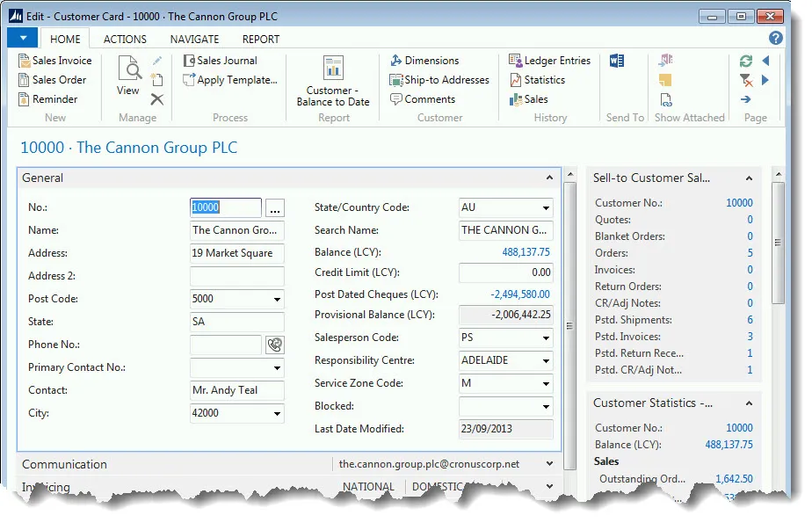Click the Address 2 input field

236,276
